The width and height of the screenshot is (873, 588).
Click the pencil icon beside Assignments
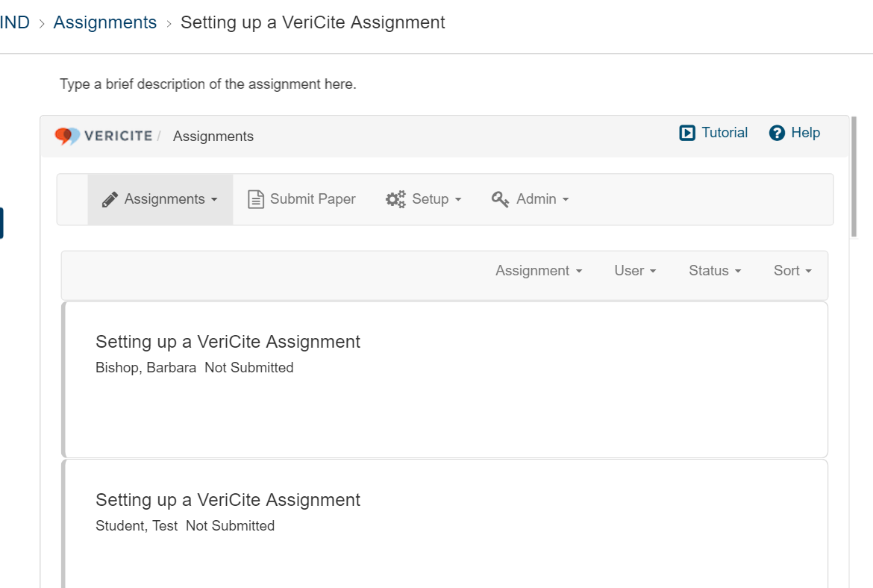click(110, 199)
